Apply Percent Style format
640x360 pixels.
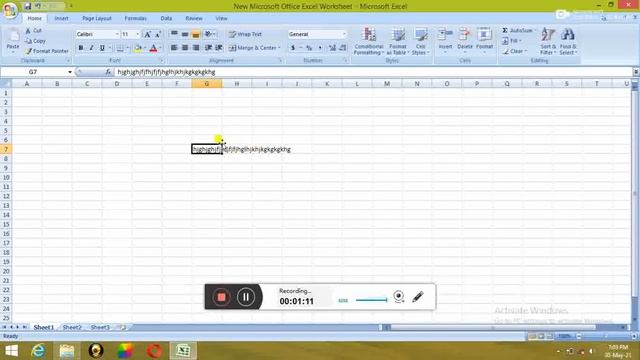point(309,48)
